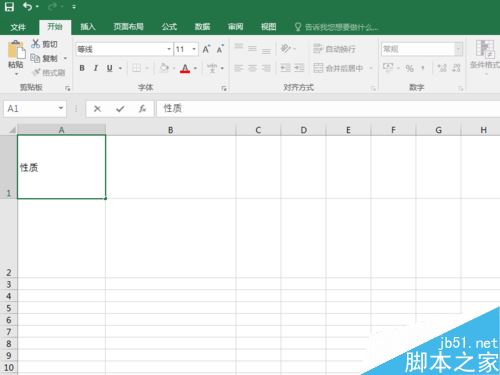Switch to the 页面布局 tab
500x375 pixels.
click(128, 27)
